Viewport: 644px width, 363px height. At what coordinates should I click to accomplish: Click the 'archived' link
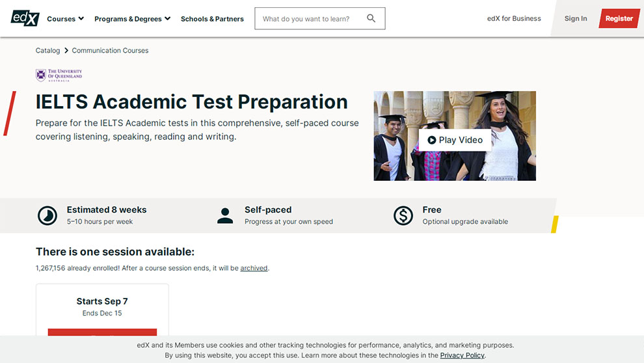pyautogui.click(x=254, y=268)
